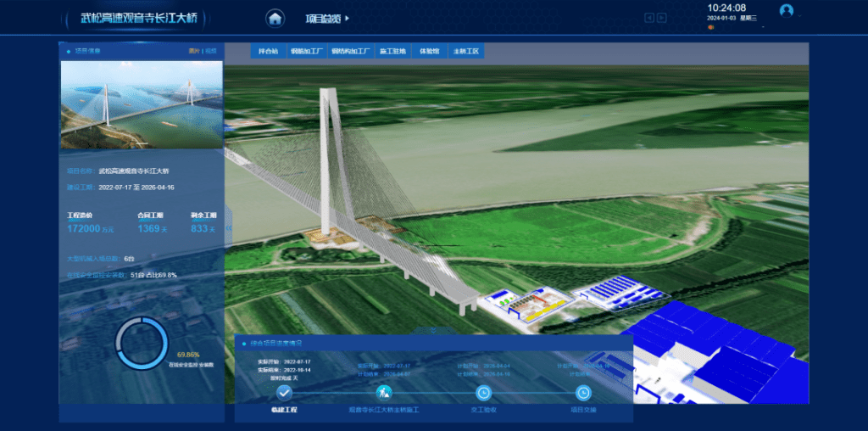Switch media view to 图片

(x=194, y=51)
